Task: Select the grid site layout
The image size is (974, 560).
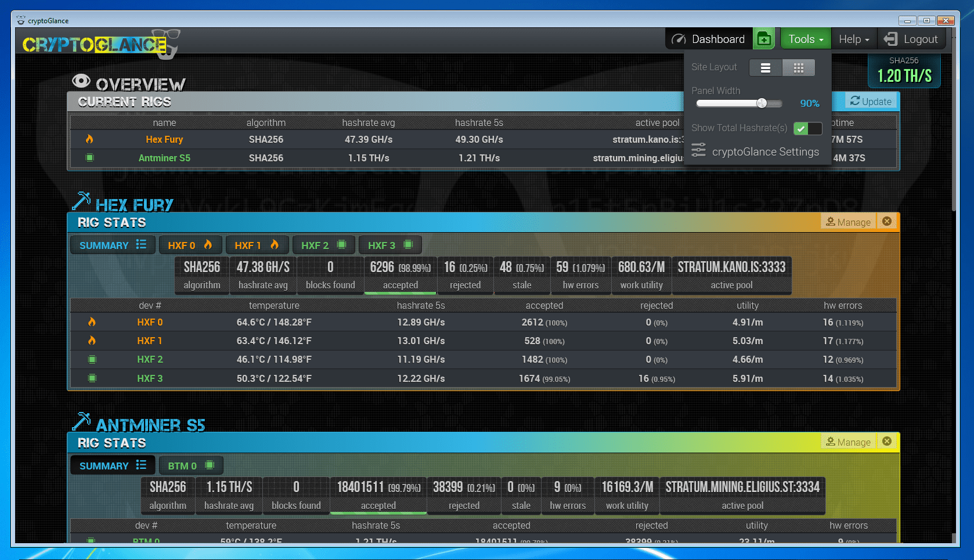Action: point(799,68)
